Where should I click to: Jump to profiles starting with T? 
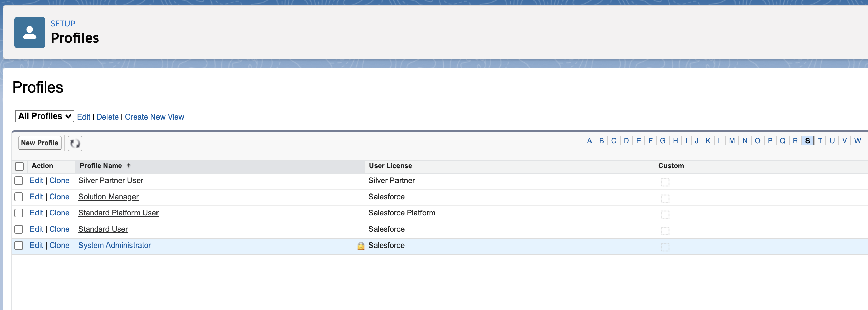click(820, 141)
